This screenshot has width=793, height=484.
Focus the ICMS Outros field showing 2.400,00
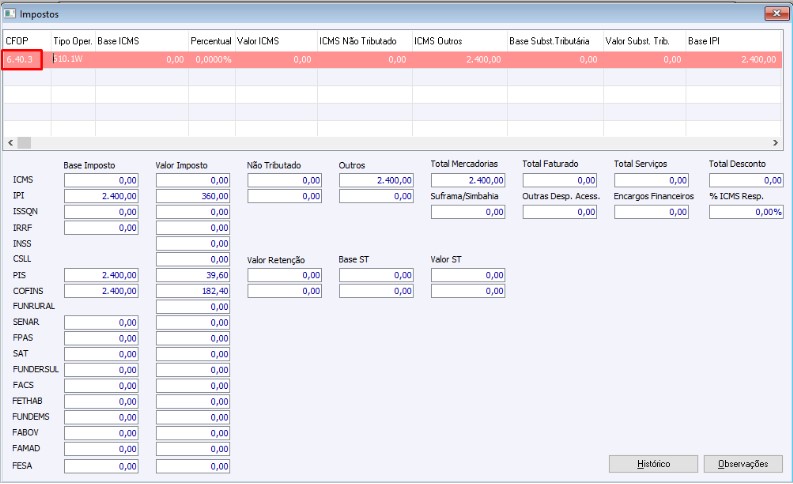[x=376, y=180]
